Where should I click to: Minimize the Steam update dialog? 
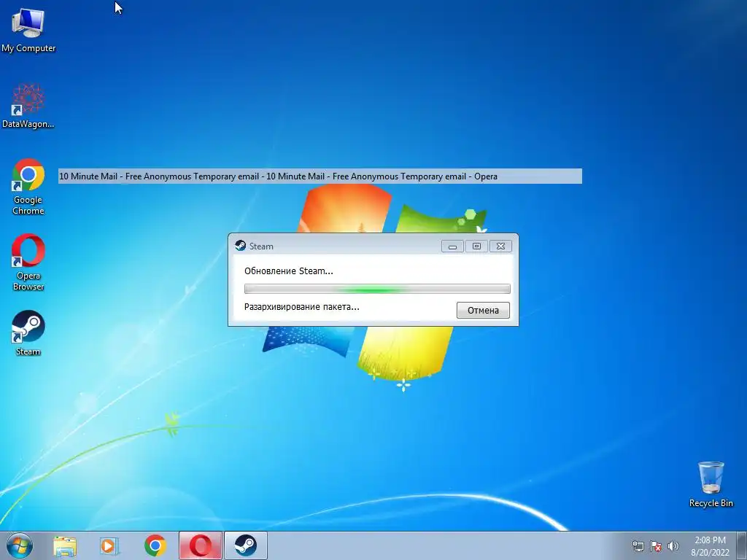pos(452,246)
